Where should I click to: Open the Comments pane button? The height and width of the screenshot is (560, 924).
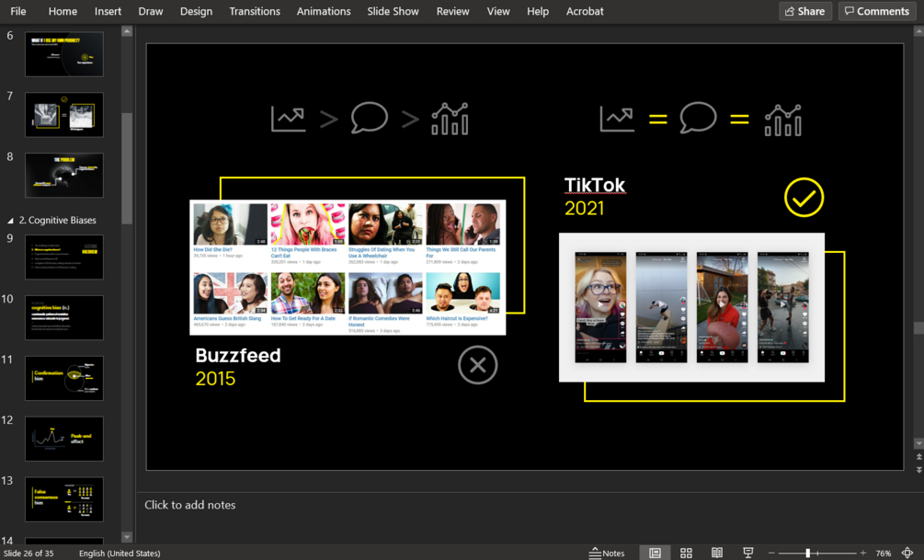[x=877, y=11]
